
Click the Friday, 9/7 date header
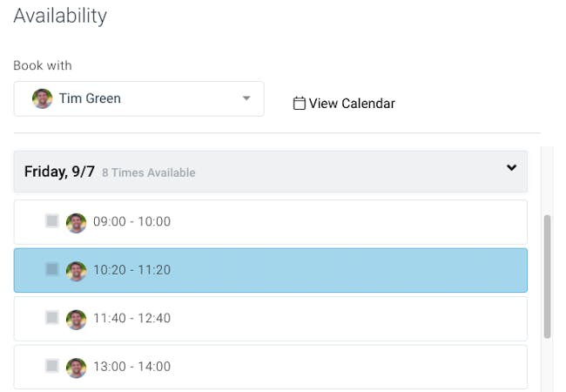click(59, 172)
